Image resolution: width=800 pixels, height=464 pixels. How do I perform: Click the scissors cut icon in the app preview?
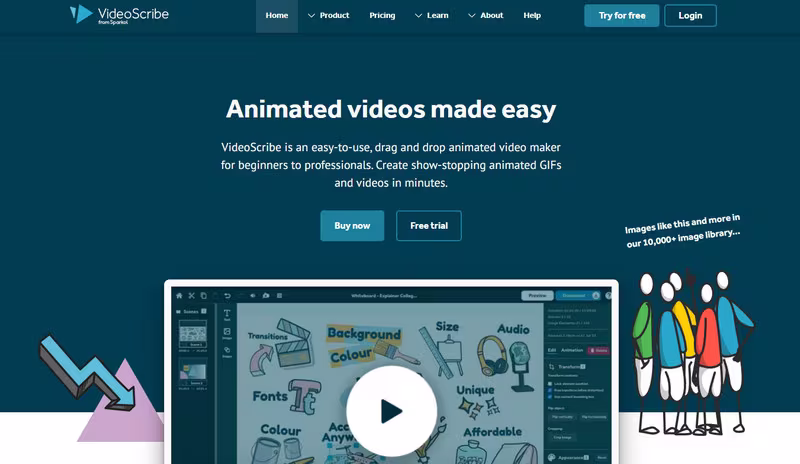(x=191, y=296)
